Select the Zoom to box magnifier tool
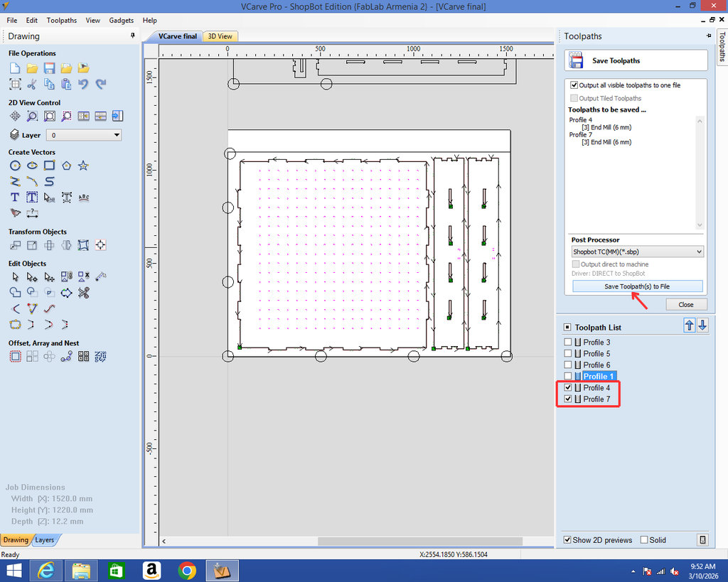The image size is (728, 582). click(x=32, y=116)
